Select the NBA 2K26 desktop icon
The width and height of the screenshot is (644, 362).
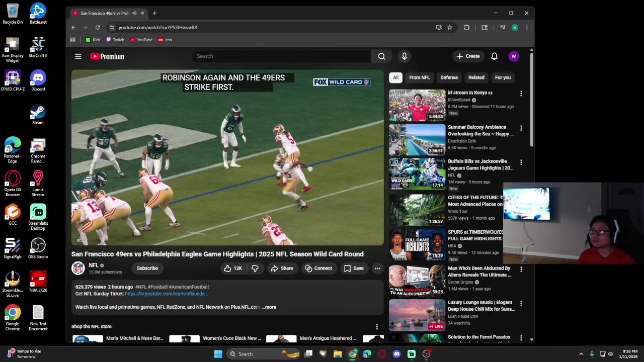pyautogui.click(x=38, y=282)
